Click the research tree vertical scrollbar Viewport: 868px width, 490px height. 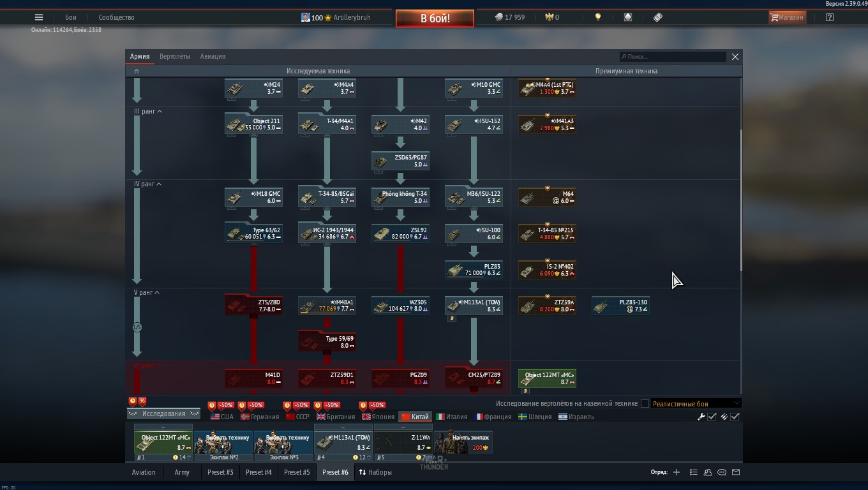(x=740, y=201)
